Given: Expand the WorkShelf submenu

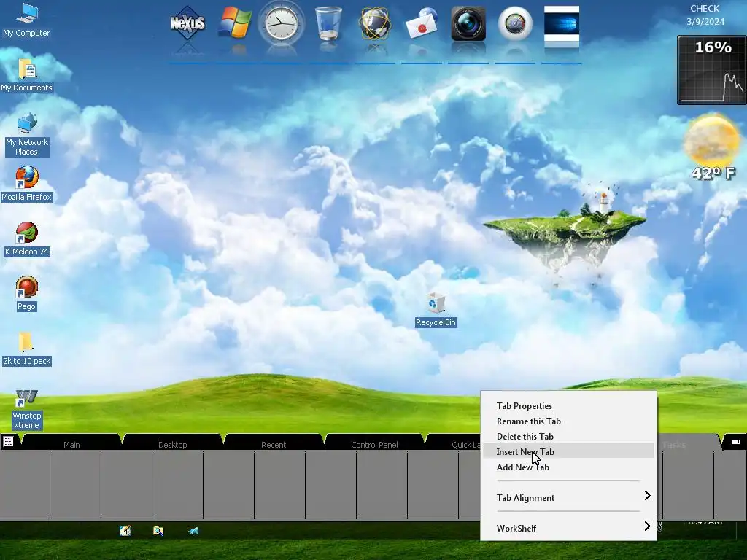Looking at the screenshot, I should [x=568, y=528].
